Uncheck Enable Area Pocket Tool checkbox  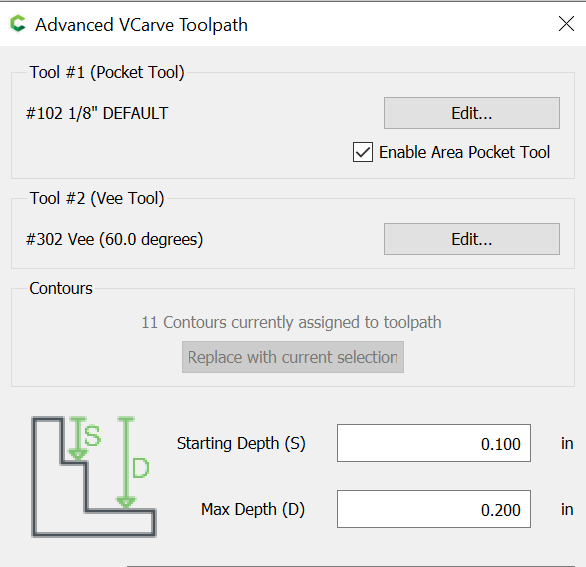pos(363,152)
